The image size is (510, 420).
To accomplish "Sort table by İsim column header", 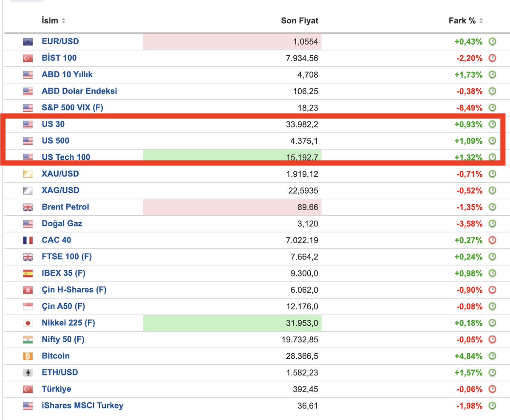I will click(x=54, y=21).
